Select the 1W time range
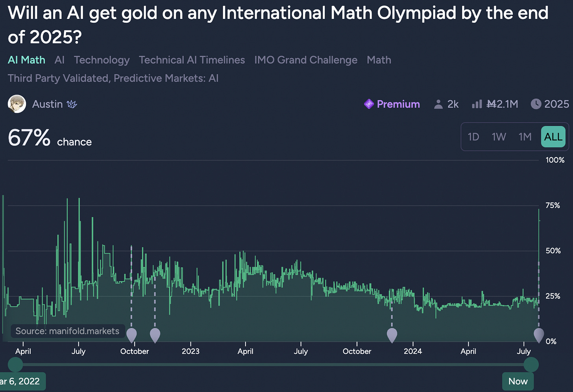 (499, 137)
